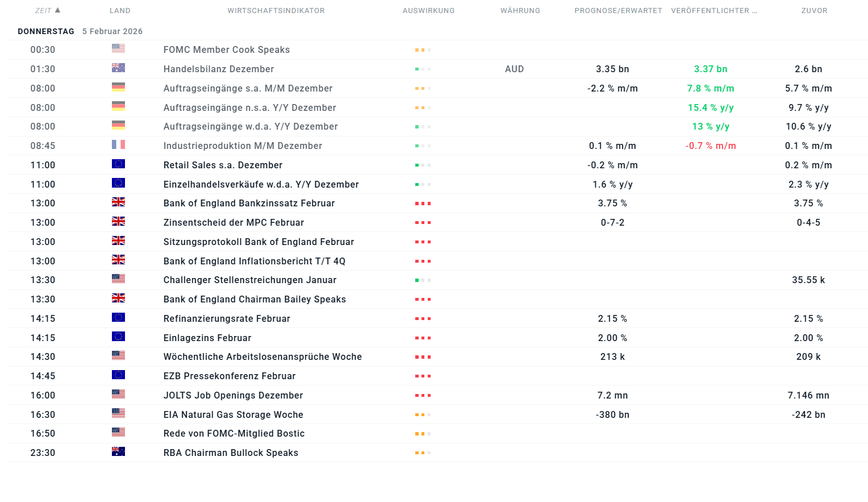This screenshot has height=502, width=868.
Task: Click the green impact dot for Challenger Stellenstreichungen
Action: coord(418,280)
